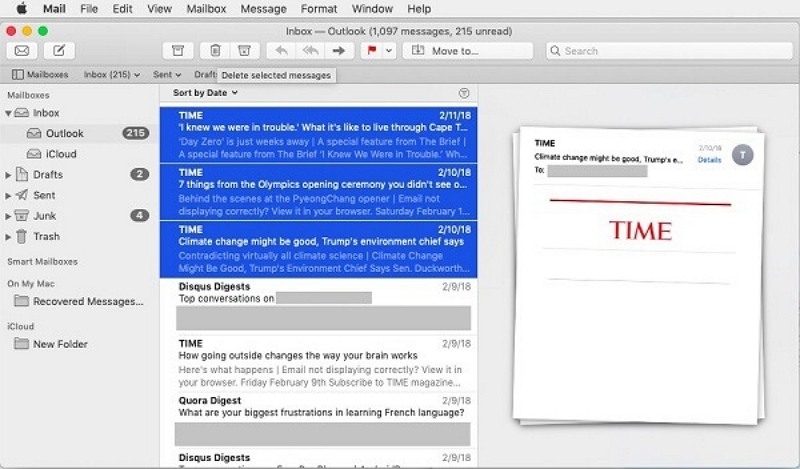
Task: Click the Outlook unread count badge 215
Action: [135, 133]
